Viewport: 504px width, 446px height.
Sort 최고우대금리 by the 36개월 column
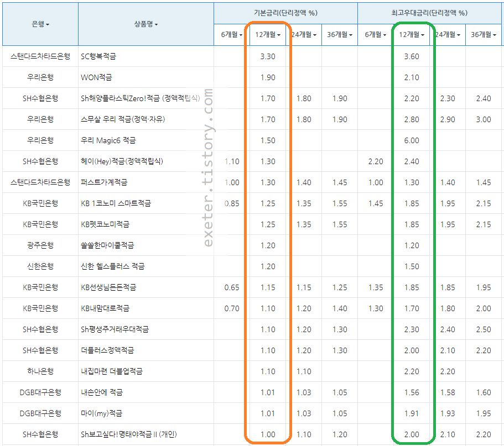coord(484,34)
